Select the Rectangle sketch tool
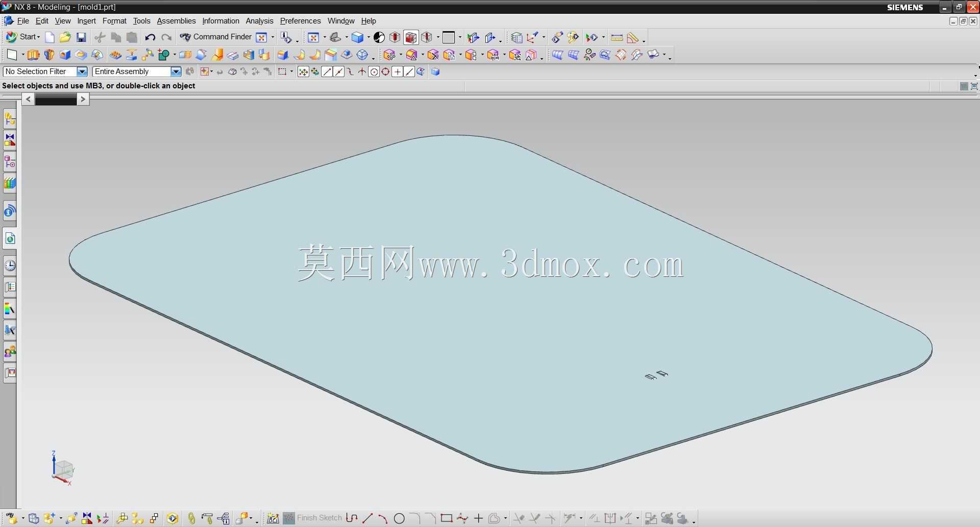 pyautogui.click(x=447, y=518)
